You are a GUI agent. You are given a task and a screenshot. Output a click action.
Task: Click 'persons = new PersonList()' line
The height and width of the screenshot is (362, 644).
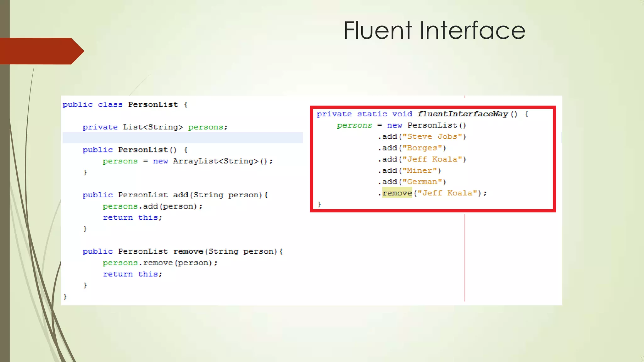tap(402, 125)
